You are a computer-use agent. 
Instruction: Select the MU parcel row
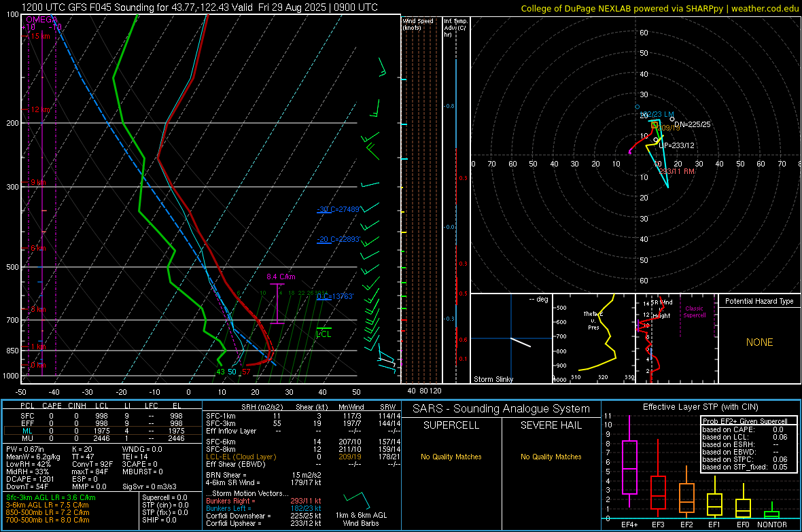point(102,438)
